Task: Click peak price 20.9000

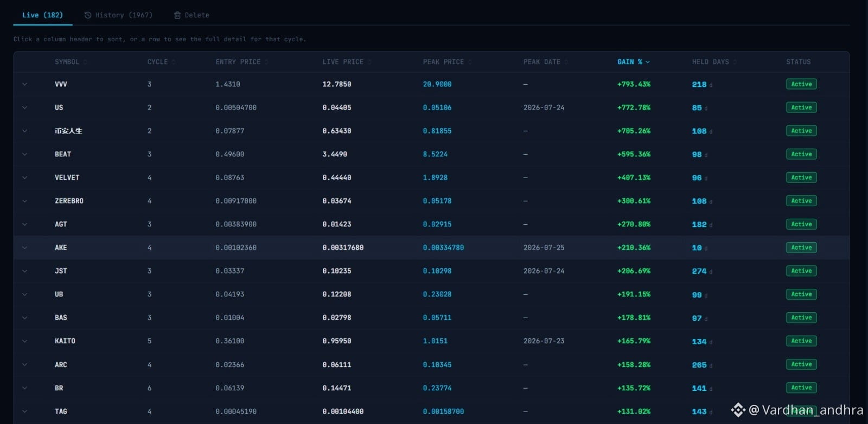Action: tap(437, 84)
